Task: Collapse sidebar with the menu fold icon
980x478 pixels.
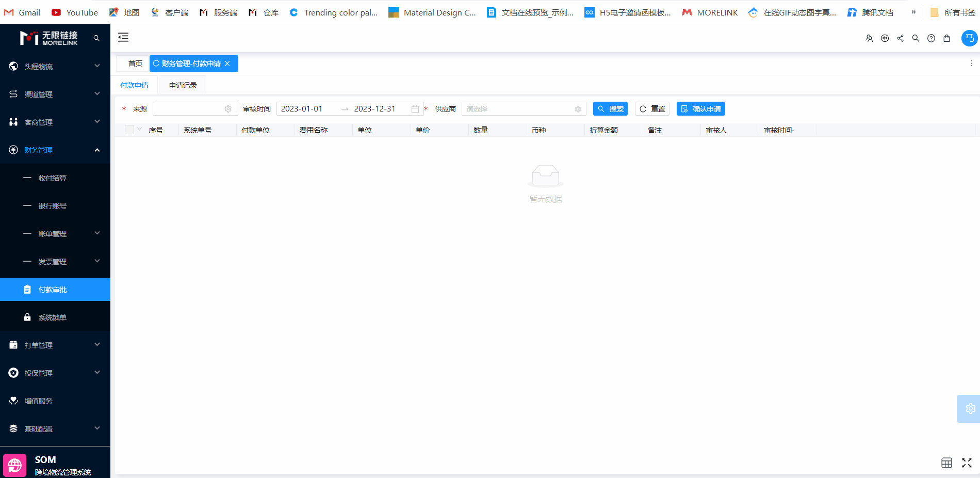Action: click(x=123, y=37)
